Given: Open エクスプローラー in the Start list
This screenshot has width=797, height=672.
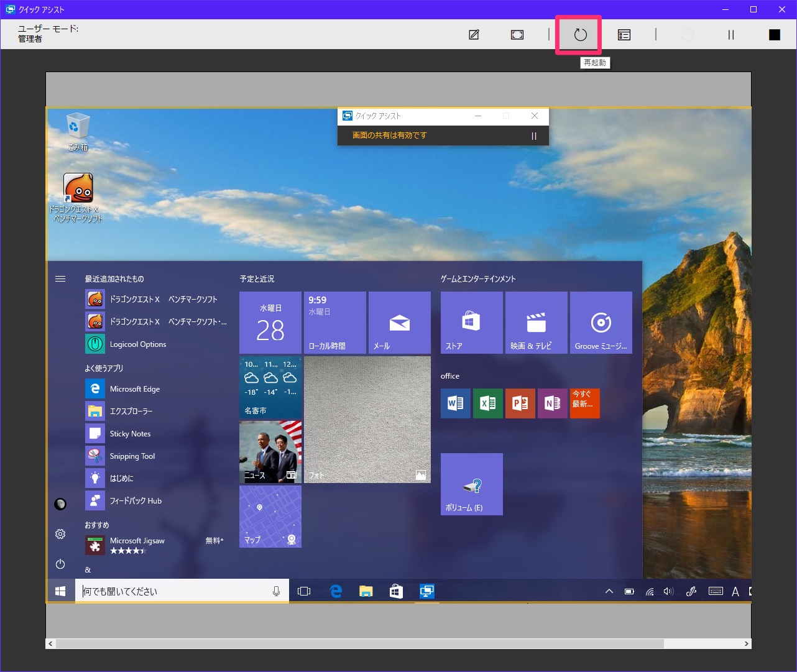Looking at the screenshot, I should pos(157,411).
